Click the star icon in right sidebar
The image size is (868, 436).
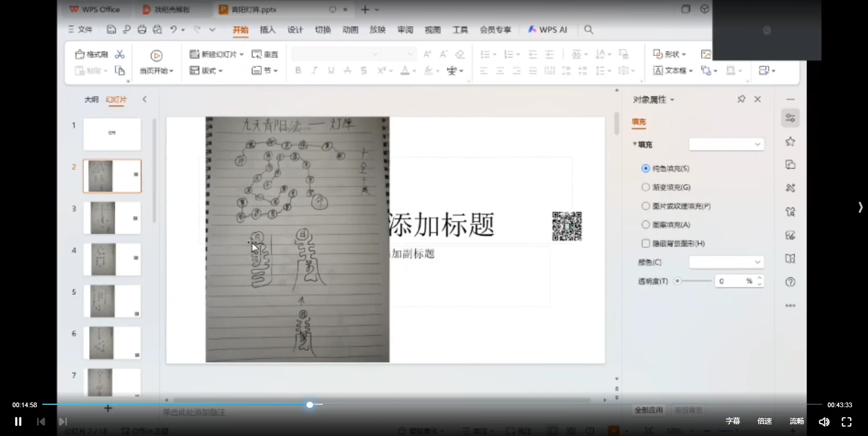point(790,142)
